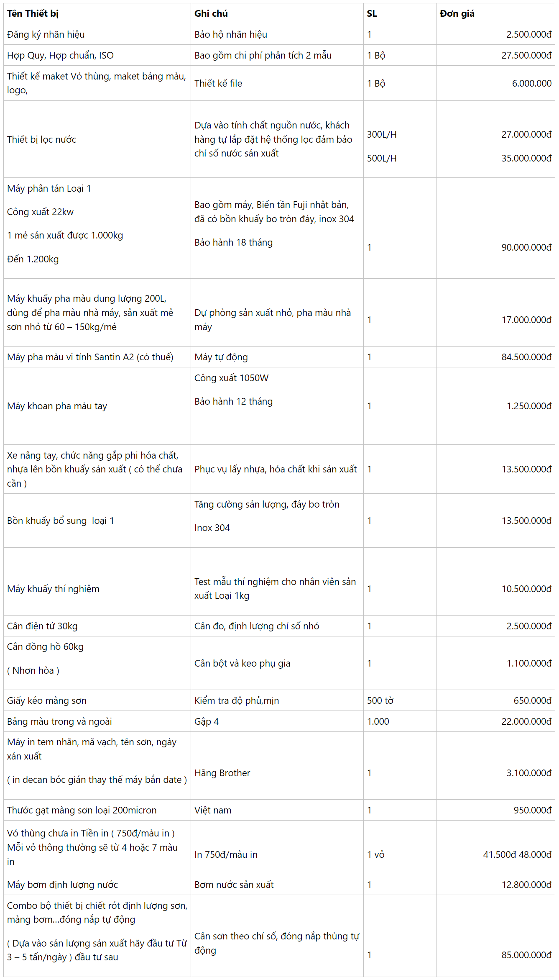The width and height of the screenshot is (559, 980).
Task: Click the "500 tờ" quantity cell
Action: point(380,700)
